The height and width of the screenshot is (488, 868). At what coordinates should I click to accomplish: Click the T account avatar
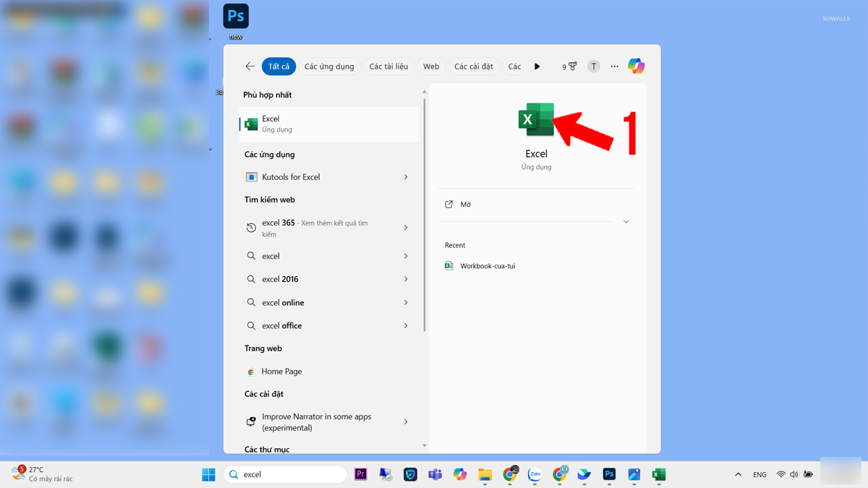[x=593, y=67]
